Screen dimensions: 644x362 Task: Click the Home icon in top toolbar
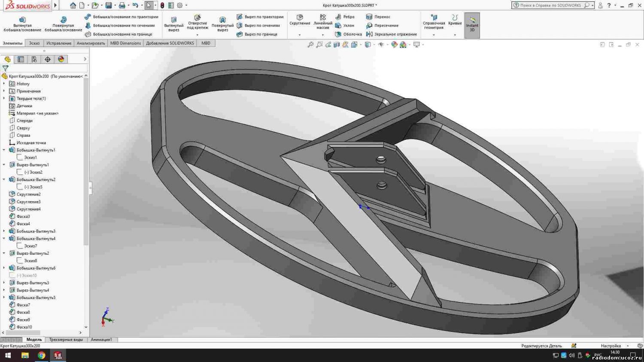pos(73,5)
